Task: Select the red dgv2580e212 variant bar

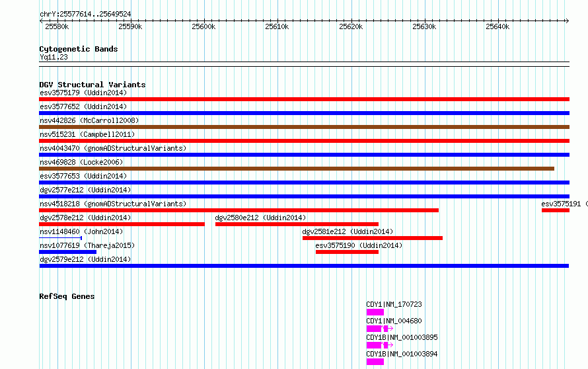Action: [297, 224]
